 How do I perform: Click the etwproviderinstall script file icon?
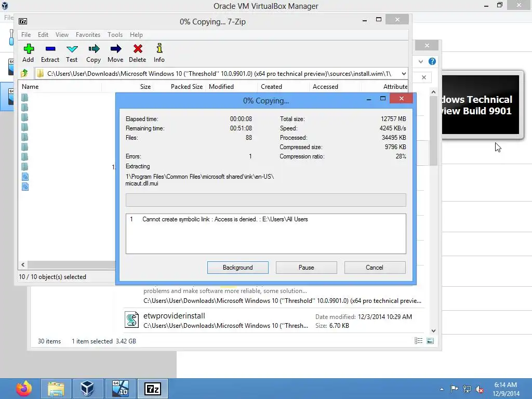pyautogui.click(x=131, y=320)
